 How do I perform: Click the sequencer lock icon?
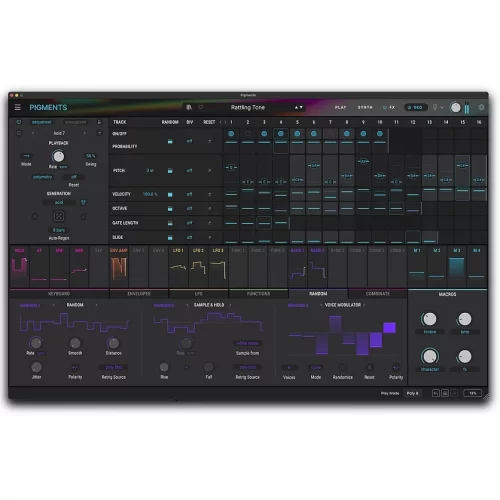tap(99, 122)
